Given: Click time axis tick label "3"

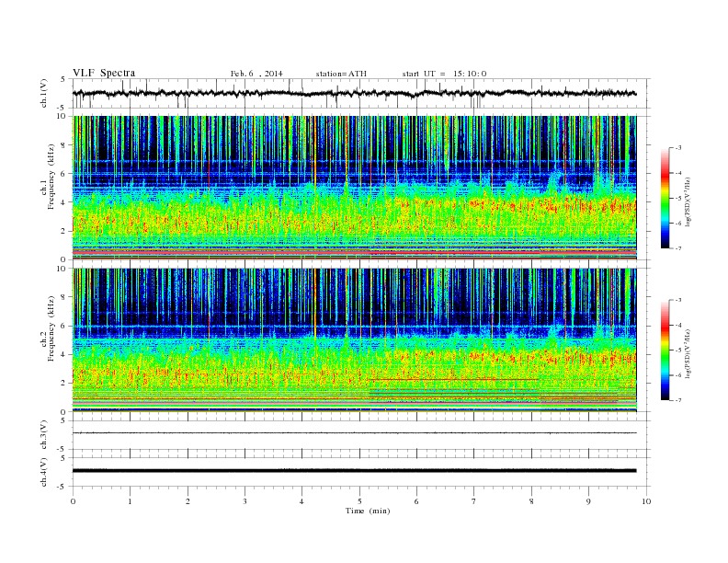Looking at the screenshot, I should [245, 501].
